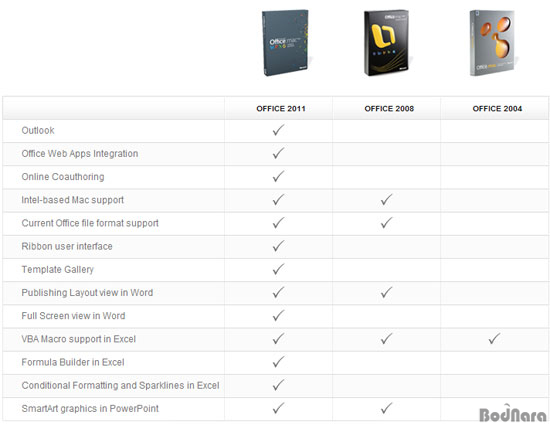The width and height of the screenshot is (550, 425).
Task: Click the Office 2011 box image
Action: point(286,42)
